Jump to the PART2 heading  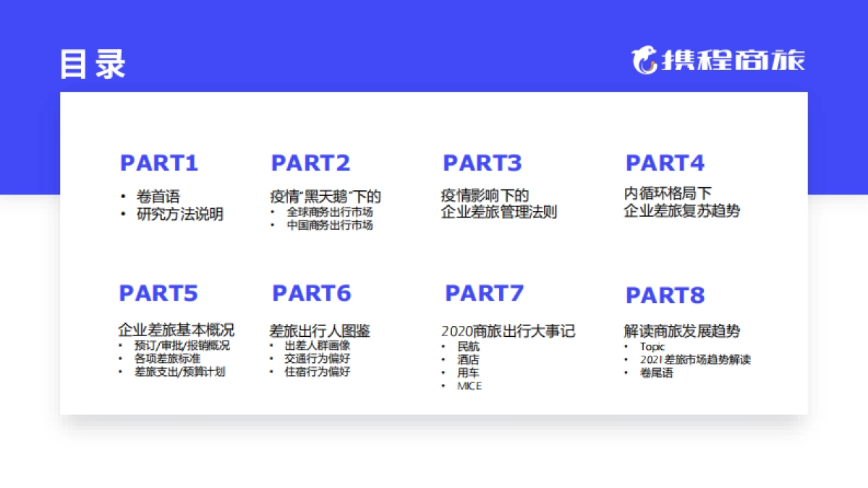pyautogui.click(x=310, y=163)
